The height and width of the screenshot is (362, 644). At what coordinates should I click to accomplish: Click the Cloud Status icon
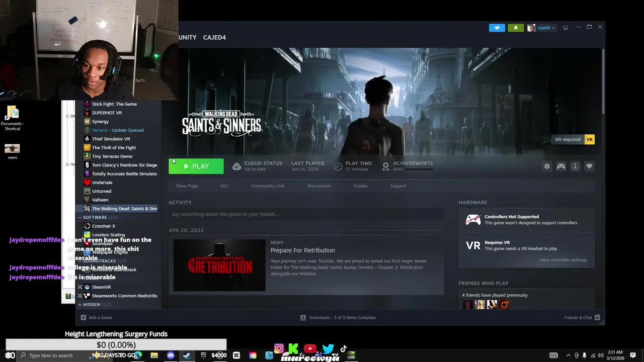point(236,166)
